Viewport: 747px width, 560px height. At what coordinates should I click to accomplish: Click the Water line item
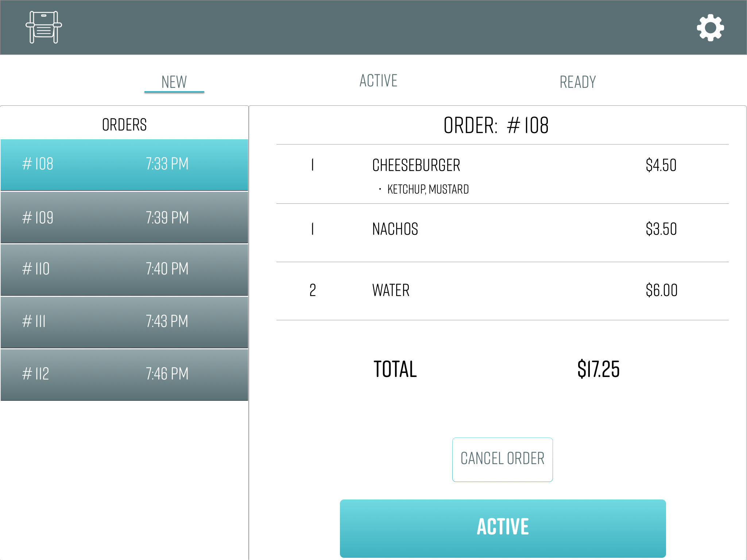click(x=503, y=291)
